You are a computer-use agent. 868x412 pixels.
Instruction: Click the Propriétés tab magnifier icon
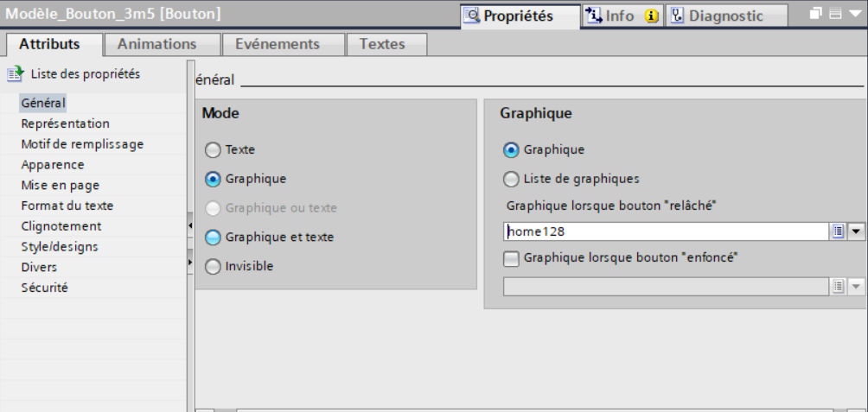click(472, 16)
